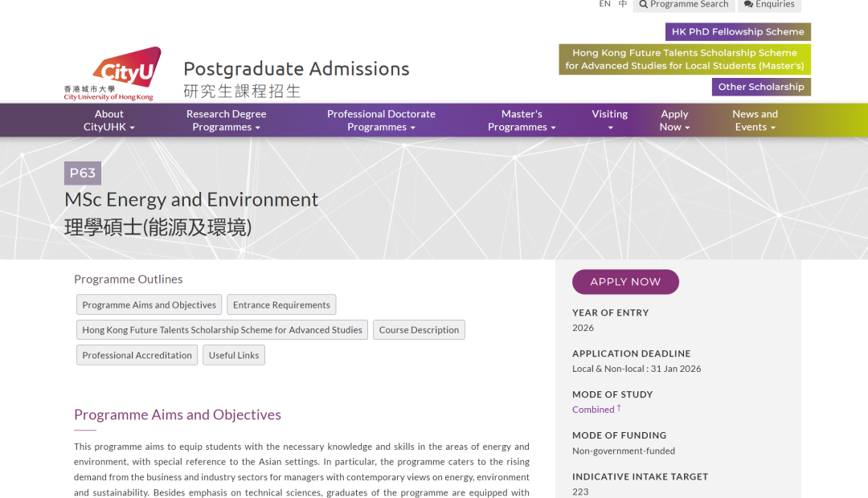Open Professional Doctorate Programmes dropdown
The width and height of the screenshot is (868, 498).
(x=381, y=120)
